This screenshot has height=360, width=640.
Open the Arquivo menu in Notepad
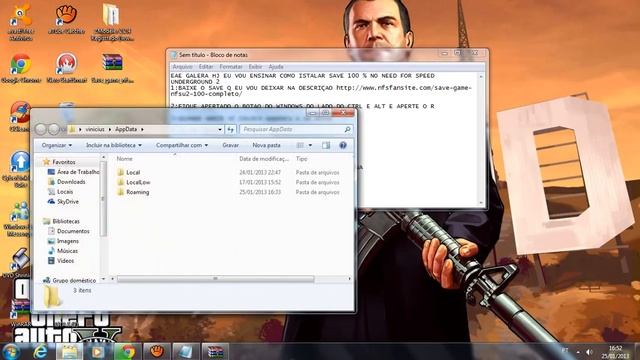coord(182,67)
